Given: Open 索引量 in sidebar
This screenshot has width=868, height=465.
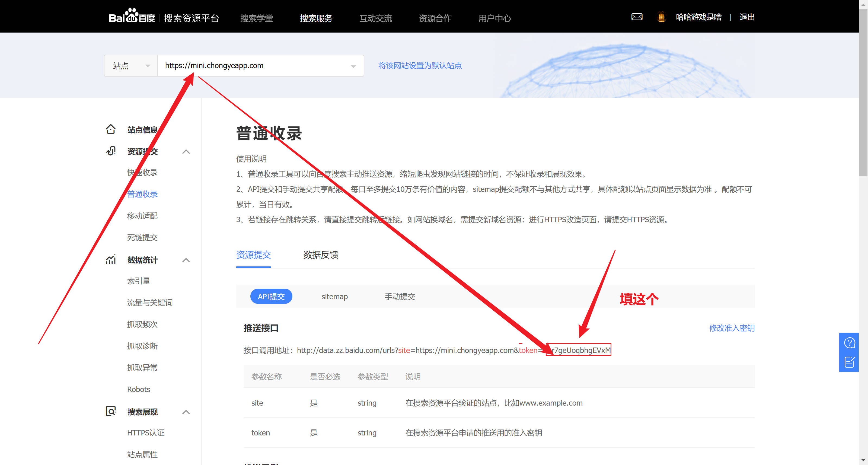Looking at the screenshot, I should coord(139,281).
